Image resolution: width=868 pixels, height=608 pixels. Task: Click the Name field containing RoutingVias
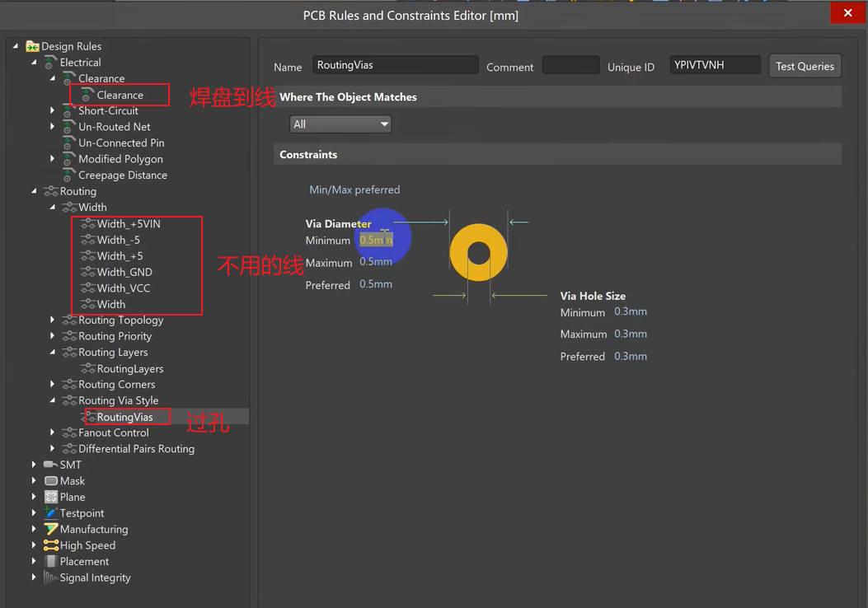[395, 65]
